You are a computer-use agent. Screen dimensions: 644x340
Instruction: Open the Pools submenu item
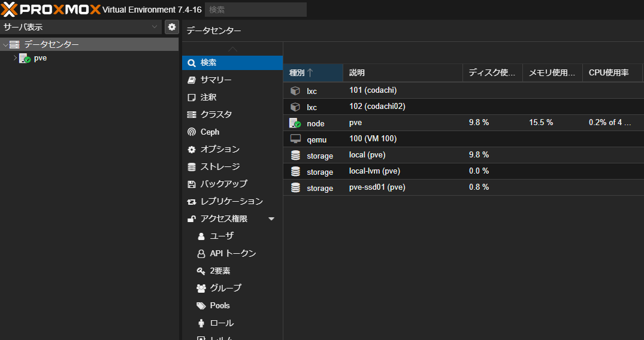pos(232,305)
